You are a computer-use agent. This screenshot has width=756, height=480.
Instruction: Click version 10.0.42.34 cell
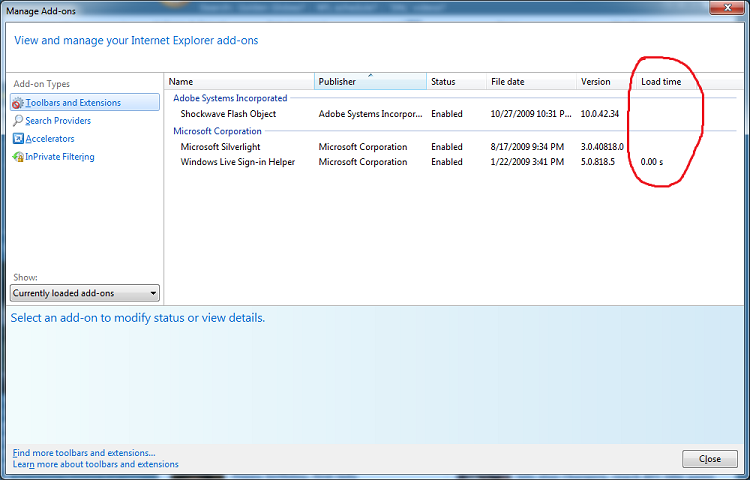pyautogui.click(x=600, y=114)
